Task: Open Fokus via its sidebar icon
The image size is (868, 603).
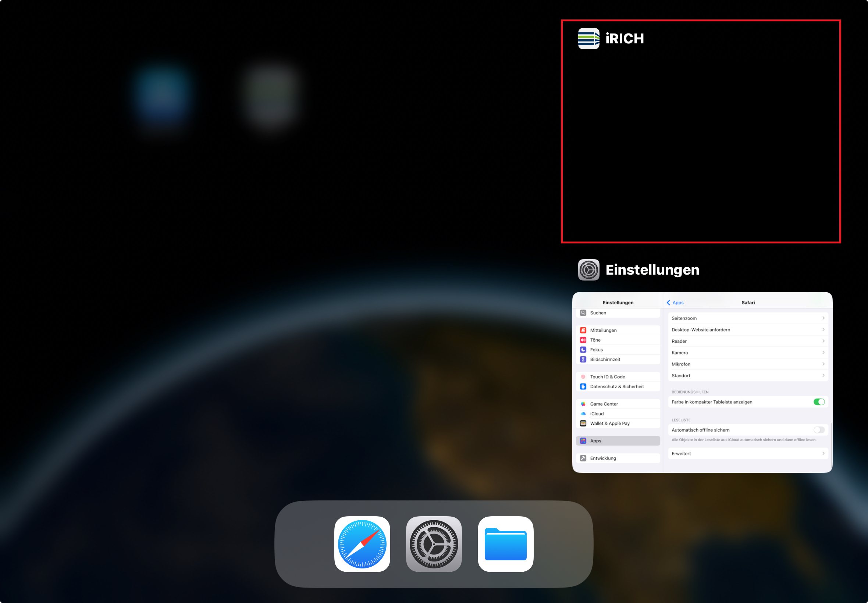Action: coord(583,350)
